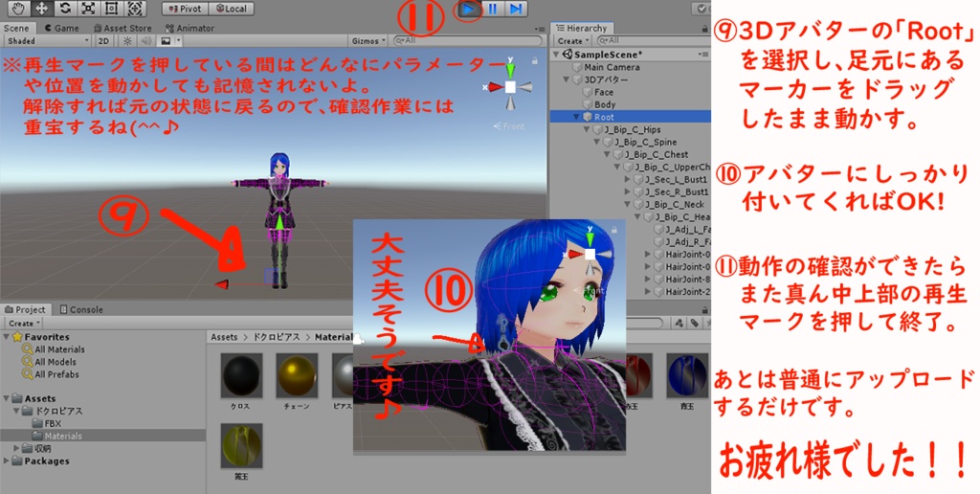Toggle scene lighting sun icon
The height and width of the screenshot is (494, 980).
[x=127, y=40]
